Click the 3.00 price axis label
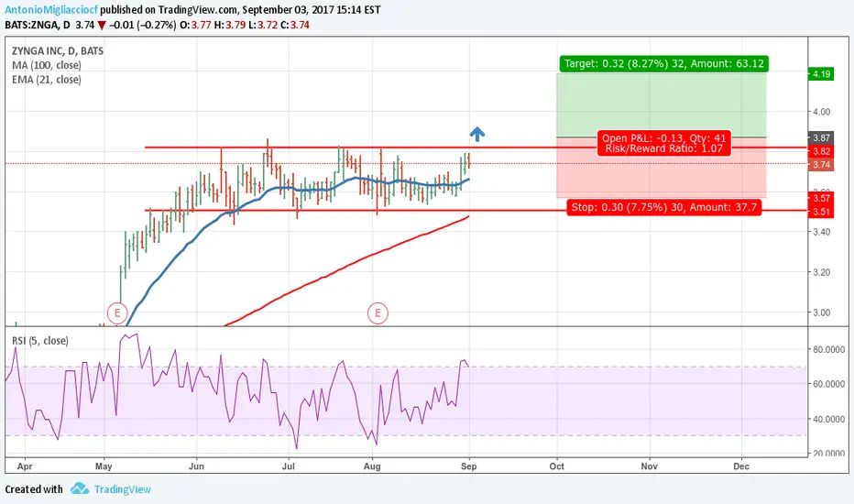The height and width of the screenshot is (504, 854). click(x=821, y=312)
